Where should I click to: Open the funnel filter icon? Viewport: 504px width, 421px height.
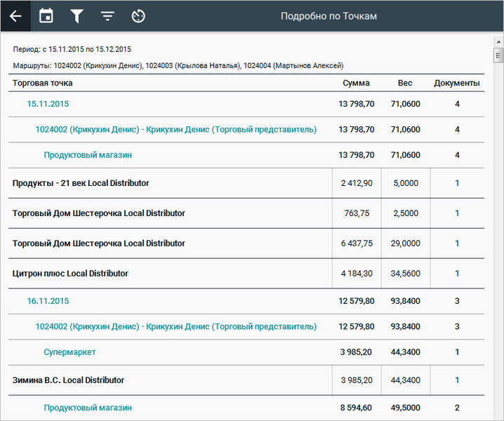pyautogui.click(x=77, y=16)
